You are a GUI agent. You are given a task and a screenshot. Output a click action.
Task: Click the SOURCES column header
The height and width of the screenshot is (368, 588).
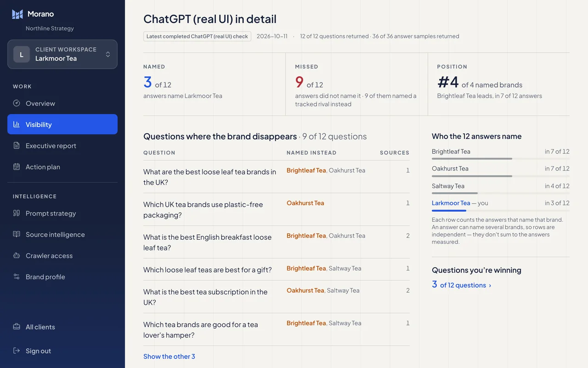point(395,152)
